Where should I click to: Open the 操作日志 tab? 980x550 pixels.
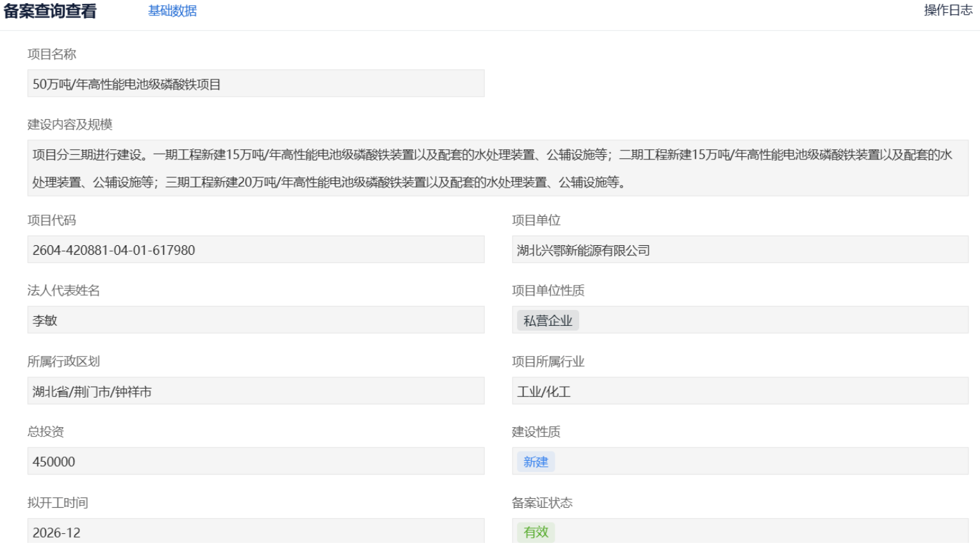coord(947,10)
